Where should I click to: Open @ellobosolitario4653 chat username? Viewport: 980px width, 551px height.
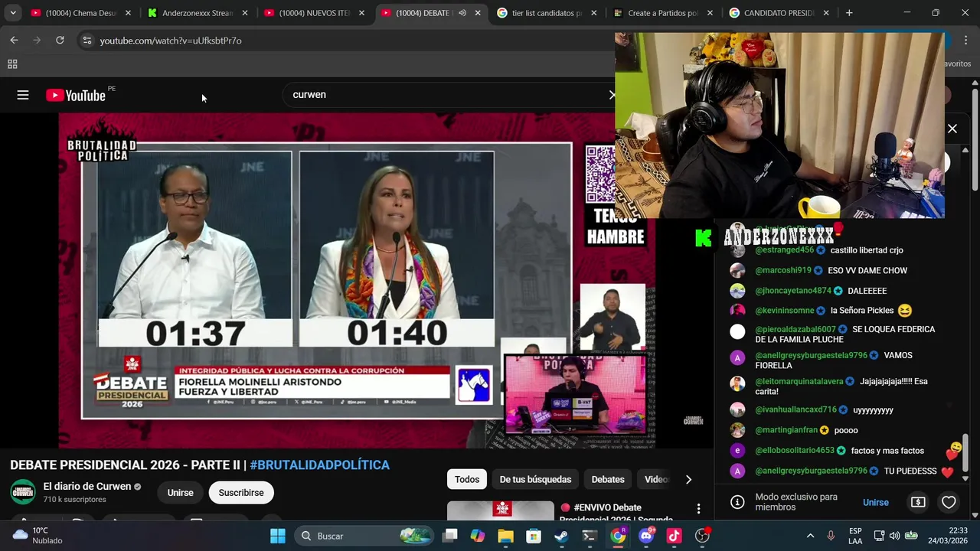(795, 451)
